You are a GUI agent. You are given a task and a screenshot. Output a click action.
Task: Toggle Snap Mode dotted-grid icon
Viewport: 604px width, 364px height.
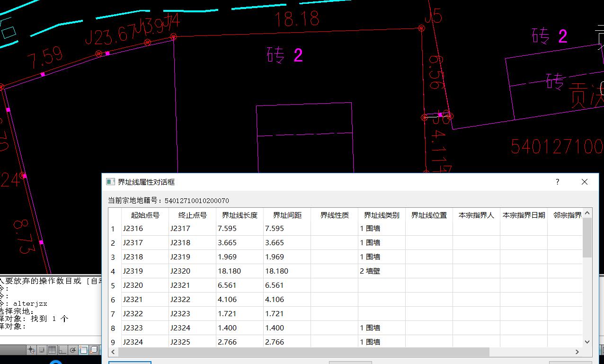coord(42,350)
